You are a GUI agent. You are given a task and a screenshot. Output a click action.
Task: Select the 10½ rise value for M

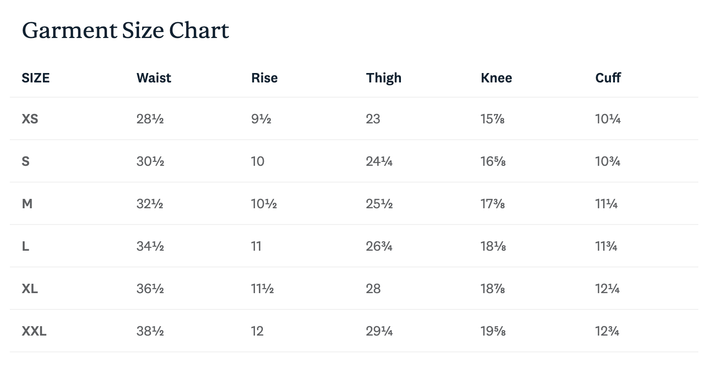click(264, 204)
